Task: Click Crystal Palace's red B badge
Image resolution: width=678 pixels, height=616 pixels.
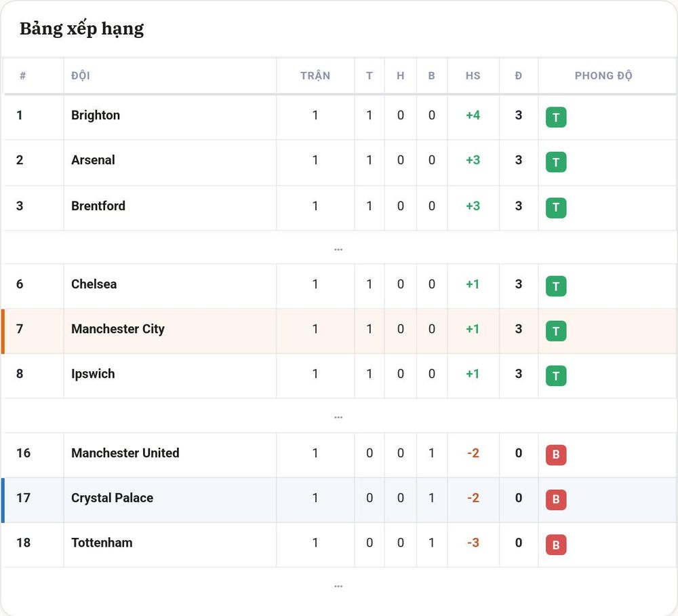Action: coord(556,499)
